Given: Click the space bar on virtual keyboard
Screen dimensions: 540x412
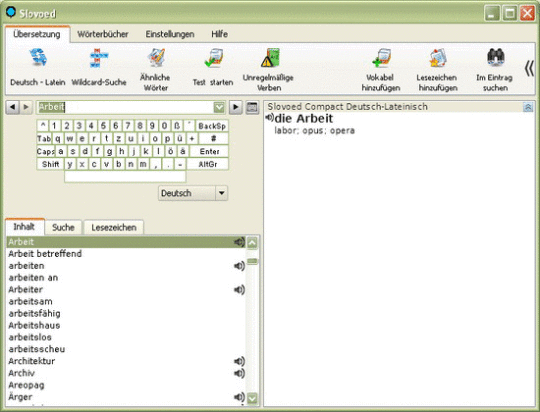Looking at the screenshot, I should (125, 176).
